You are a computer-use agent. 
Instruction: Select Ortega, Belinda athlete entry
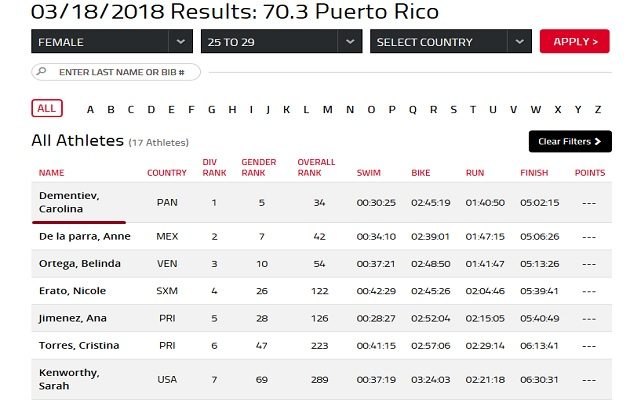coord(79,264)
